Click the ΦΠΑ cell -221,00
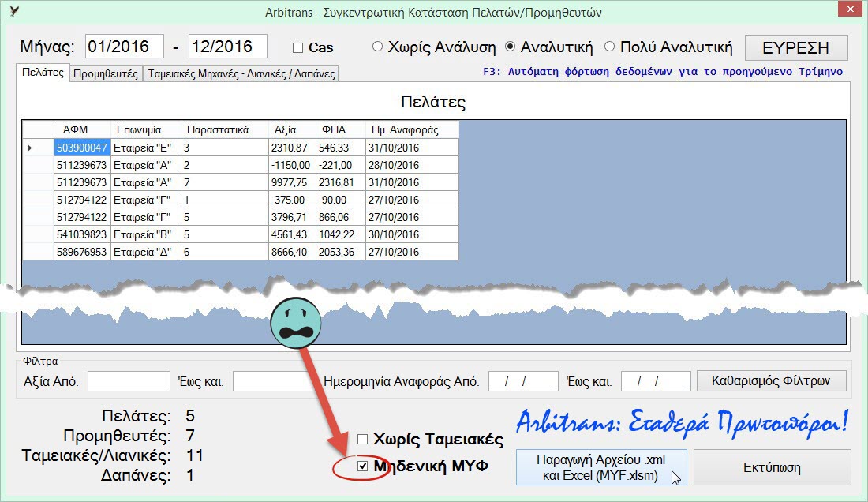 point(340,165)
